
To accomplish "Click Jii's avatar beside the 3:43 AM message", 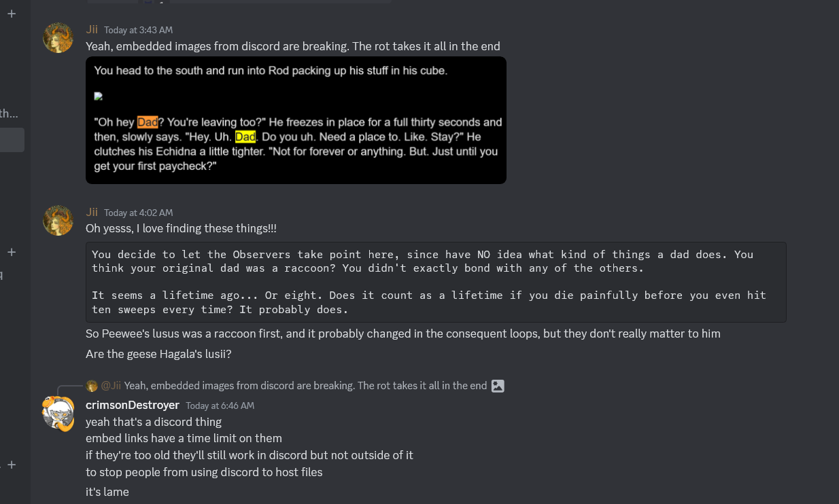I will click(58, 38).
